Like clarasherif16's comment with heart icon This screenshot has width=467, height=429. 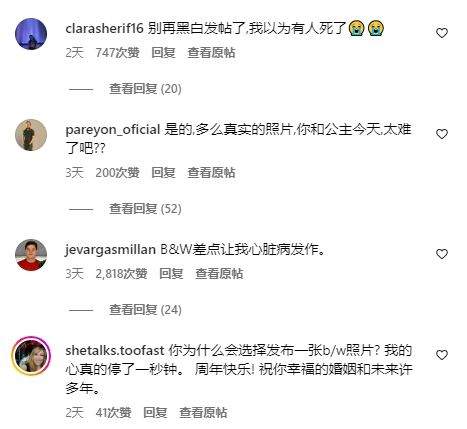(x=442, y=33)
